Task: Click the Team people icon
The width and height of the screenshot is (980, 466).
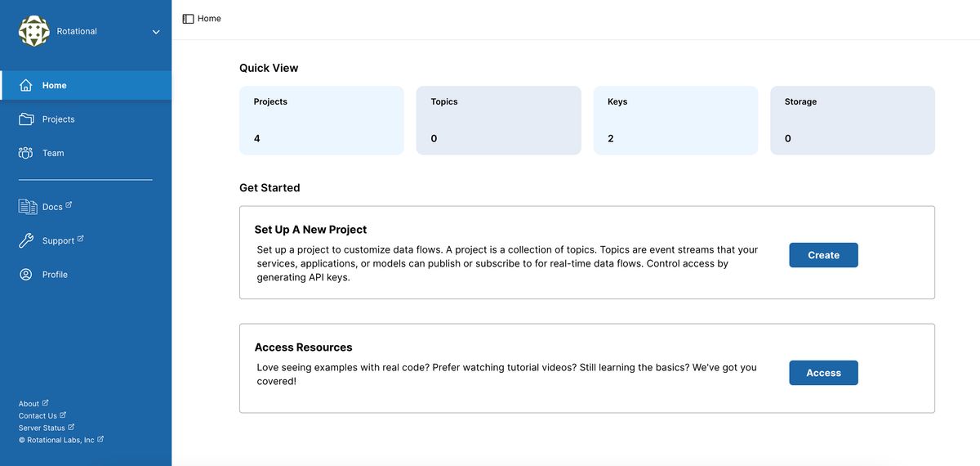Action: tap(26, 153)
